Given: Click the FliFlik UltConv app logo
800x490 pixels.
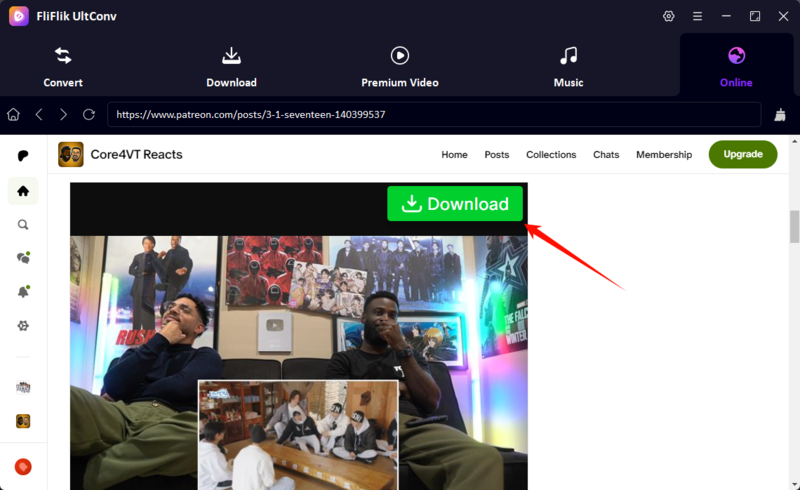Looking at the screenshot, I should click(x=19, y=16).
